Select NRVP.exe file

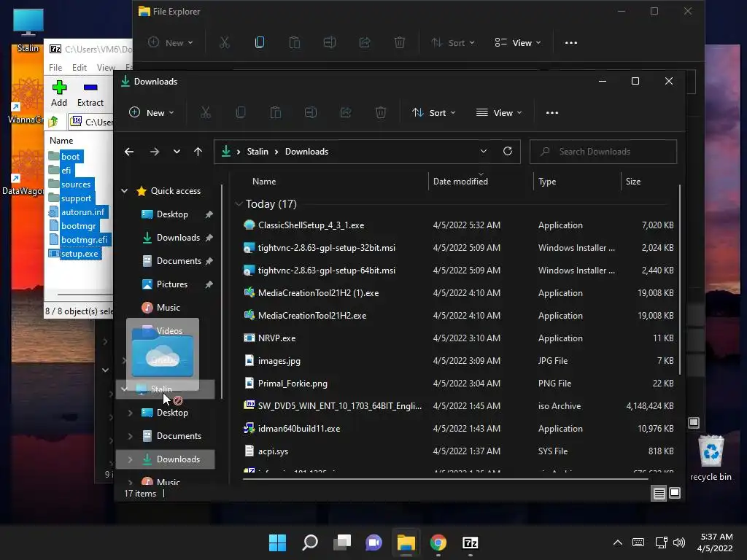click(276, 338)
